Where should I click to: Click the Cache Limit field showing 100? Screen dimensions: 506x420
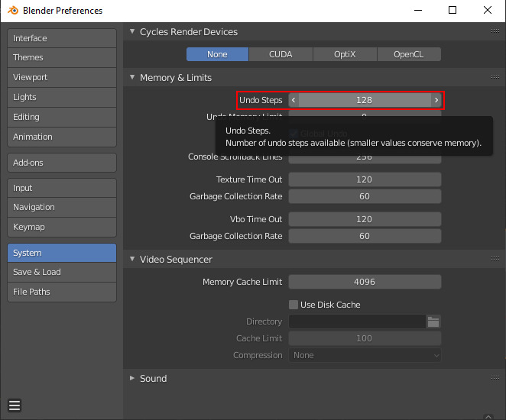[x=365, y=338]
